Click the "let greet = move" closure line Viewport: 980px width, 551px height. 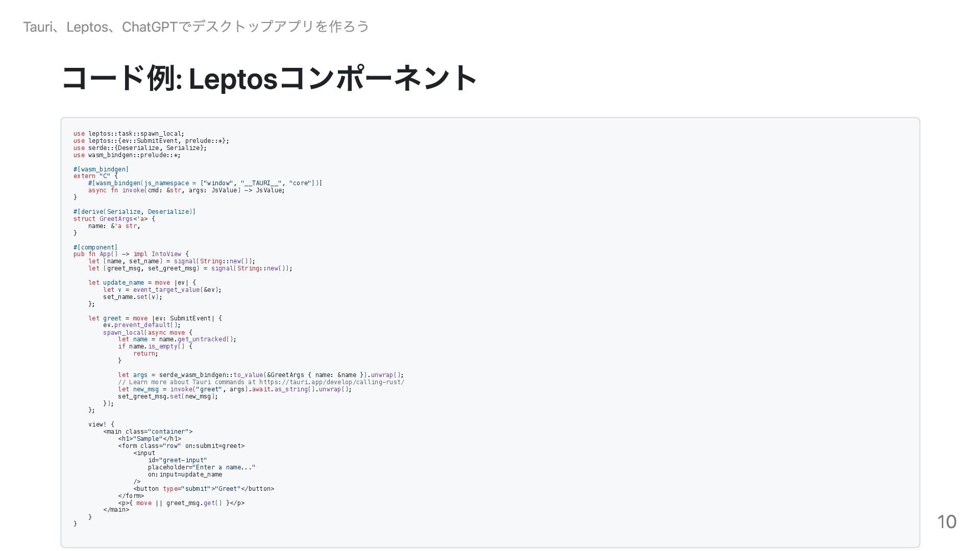click(x=155, y=318)
